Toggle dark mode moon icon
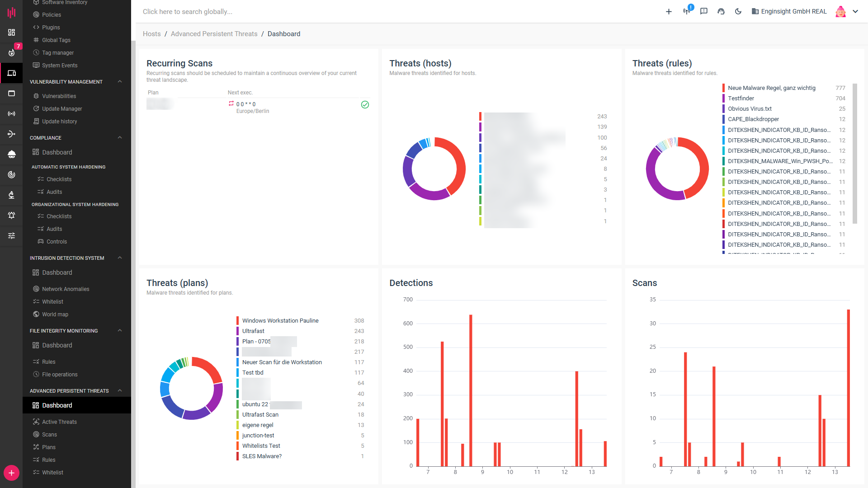The width and height of the screenshot is (868, 488). pyautogui.click(x=738, y=11)
